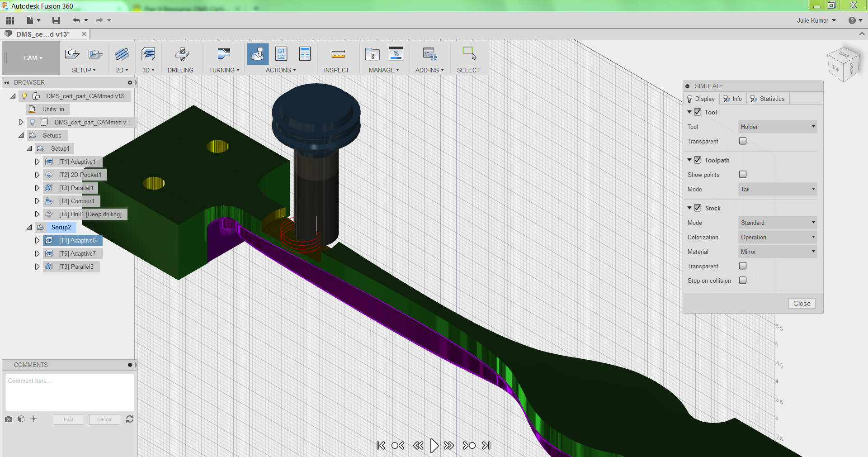Viewport: 868px width, 457px height.
Task: Toggle lightbulb visibility of DMS_cert_part_CAMmed v13 root
Action: pos(24,96)
